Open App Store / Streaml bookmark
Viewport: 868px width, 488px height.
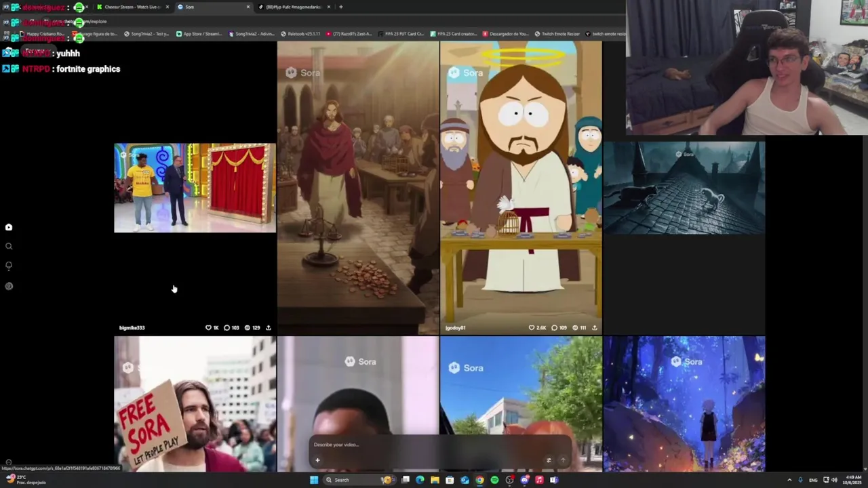tap(199, 33)
